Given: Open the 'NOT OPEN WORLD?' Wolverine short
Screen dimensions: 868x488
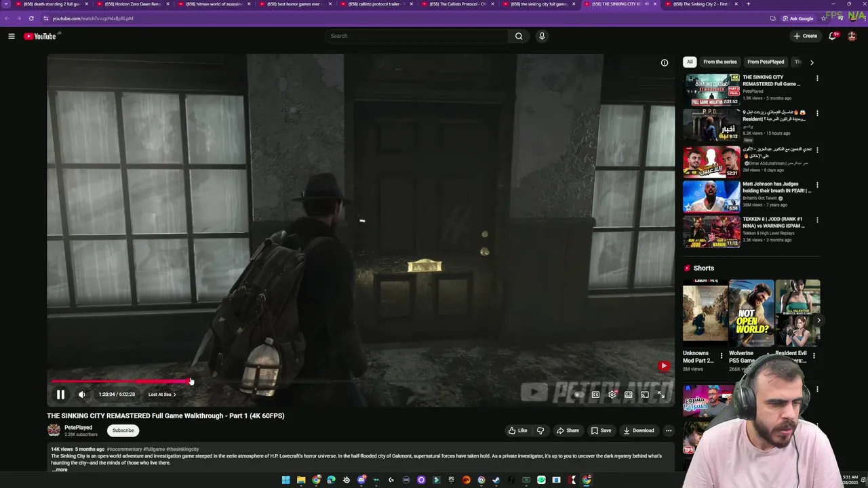Looking at the screenshot, I should pos(751,313).
